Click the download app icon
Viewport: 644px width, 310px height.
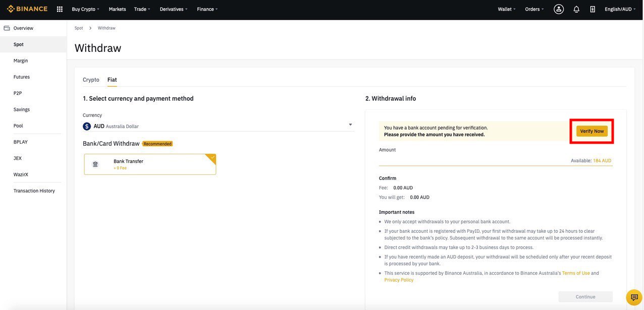coord(593,9)
